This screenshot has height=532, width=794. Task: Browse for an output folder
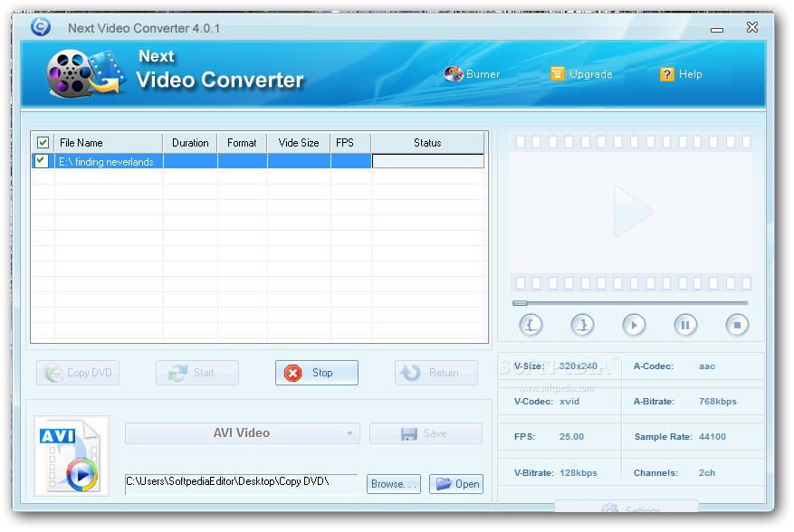(394, 484)
